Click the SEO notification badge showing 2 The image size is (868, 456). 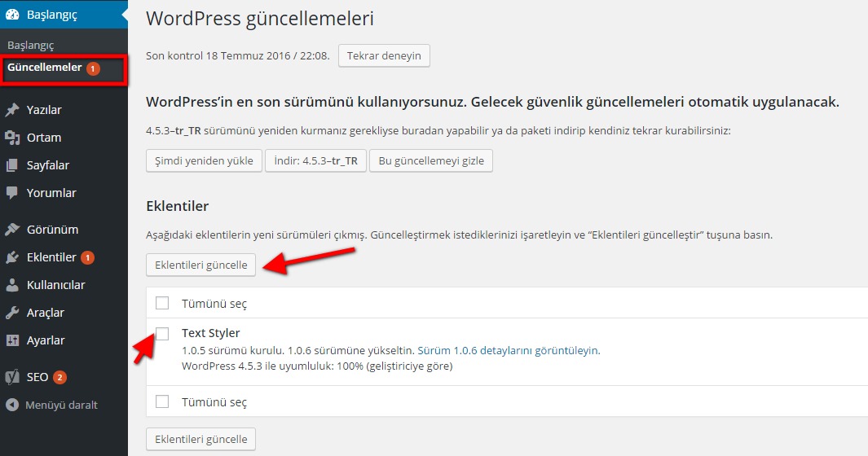pos(59,377)
